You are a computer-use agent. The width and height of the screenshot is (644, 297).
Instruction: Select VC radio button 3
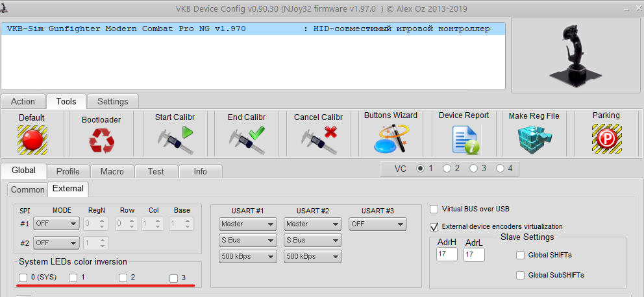click(474, 169)
